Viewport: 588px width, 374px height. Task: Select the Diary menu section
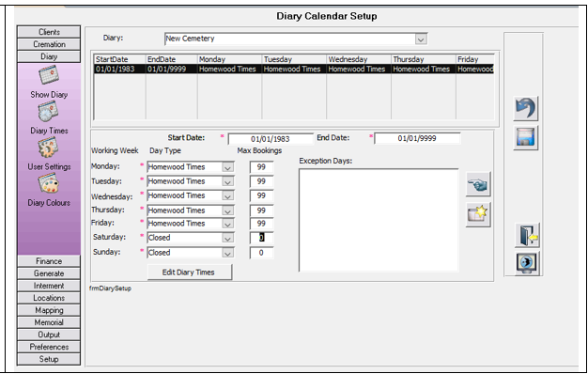coord(49,56)
